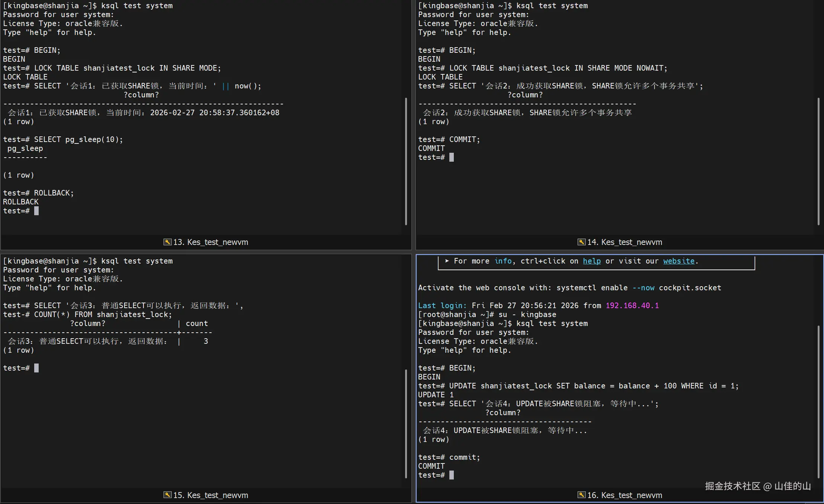The image size is (824, 504).
Task: Click the scrollbar of the top-left terminal pane
Action: 406,161
